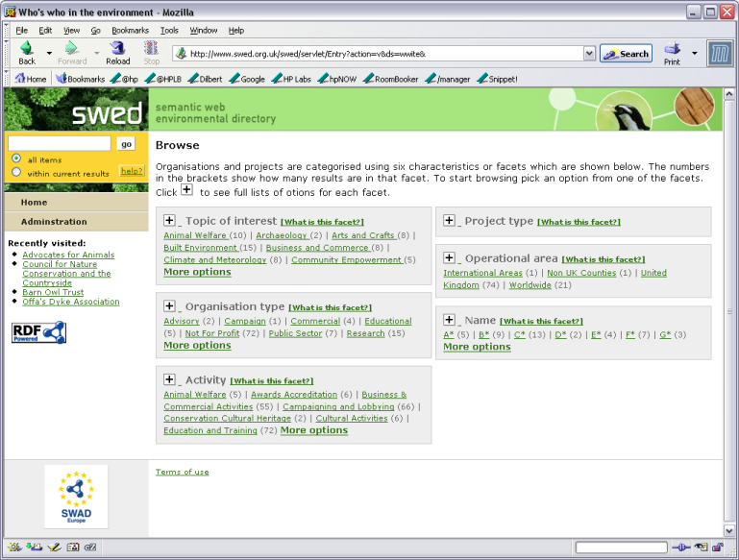Click the Reload page icon
The width and height of the screenshot is (739, 560).
117,49
